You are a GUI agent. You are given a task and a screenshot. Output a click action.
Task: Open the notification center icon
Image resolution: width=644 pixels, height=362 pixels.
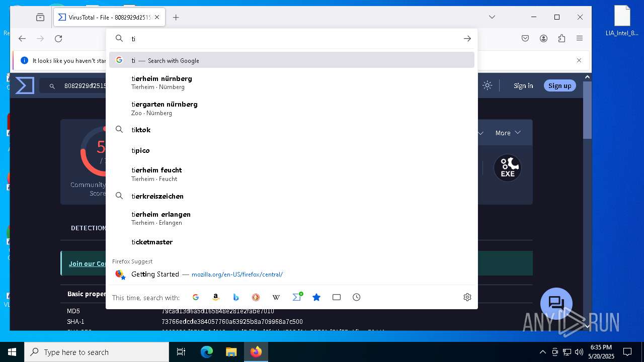click(627, 352)
